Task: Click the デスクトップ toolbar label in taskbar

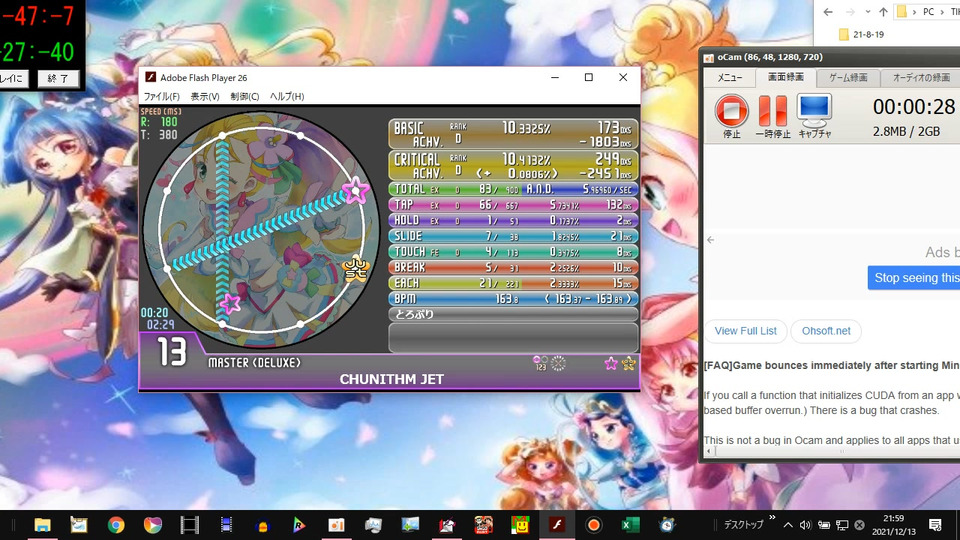Action: coord(743,525)
